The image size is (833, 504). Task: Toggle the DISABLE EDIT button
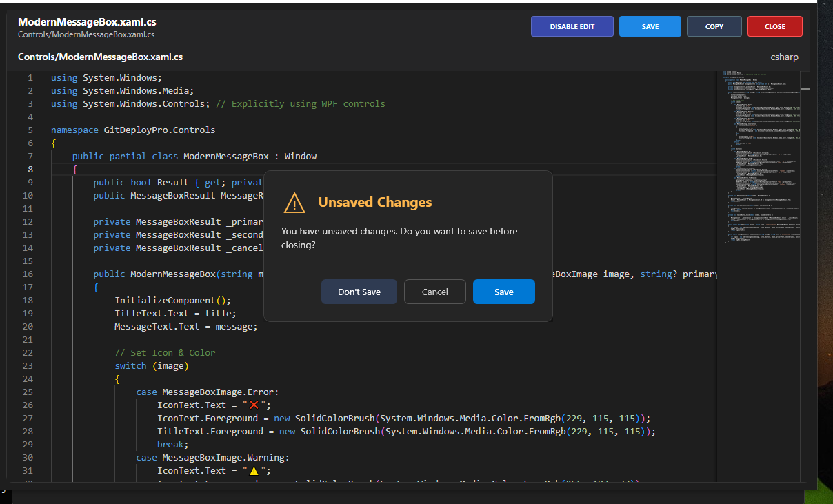click(x=572, y=26)
